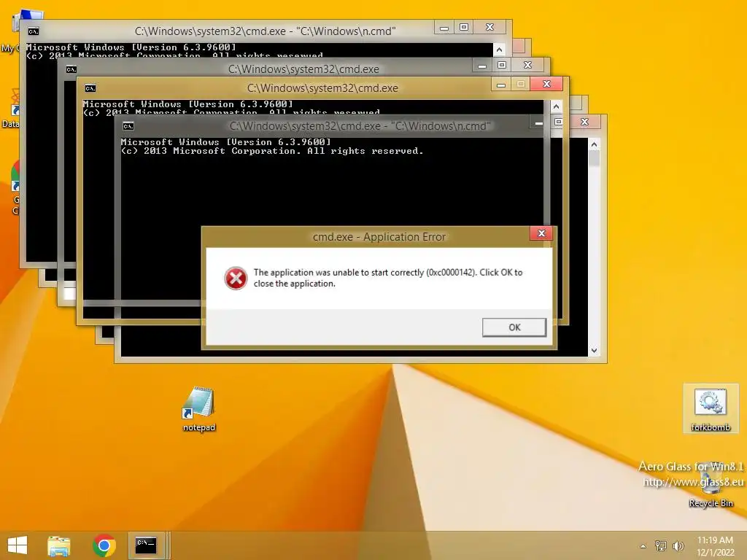Show hidden system tray icons

pyautogui.click(x=643, y=546)
